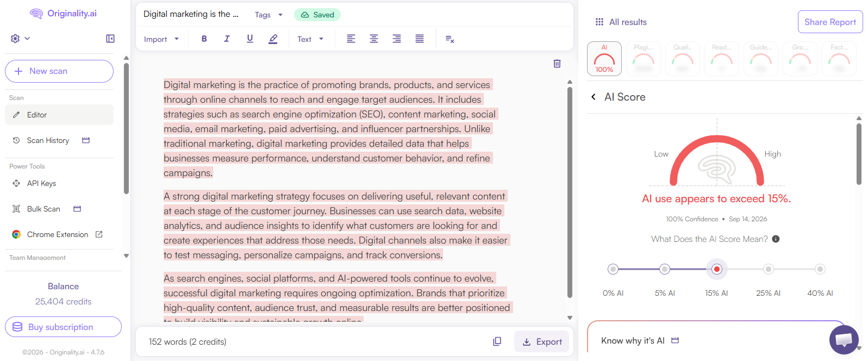
Task: Align text left
Action: 351,39
